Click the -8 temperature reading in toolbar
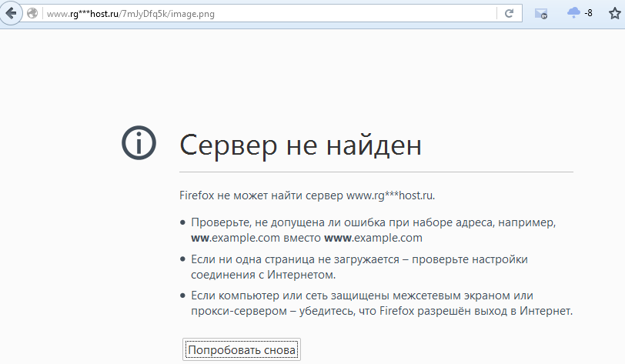625x364 pixels. pyautogui.click(x=589, y=14)
